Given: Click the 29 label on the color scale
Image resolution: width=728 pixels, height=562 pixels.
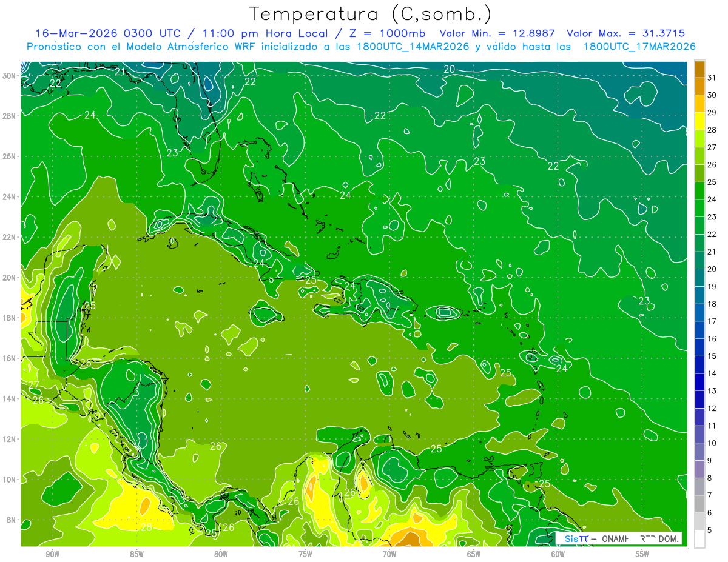Looking at the screenshot, I should (x=712, y=112).
